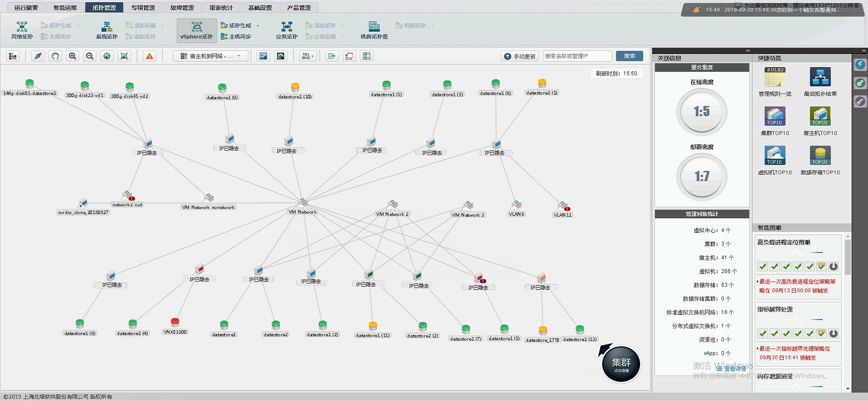Open 数据存储TOP10 shortcut icon

[x=820, y=156]
